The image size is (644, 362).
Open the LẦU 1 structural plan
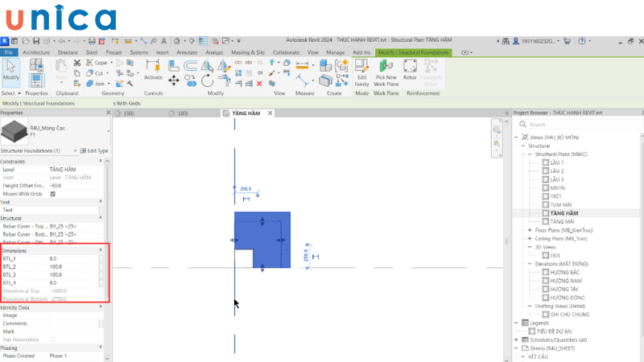point(555,162)
